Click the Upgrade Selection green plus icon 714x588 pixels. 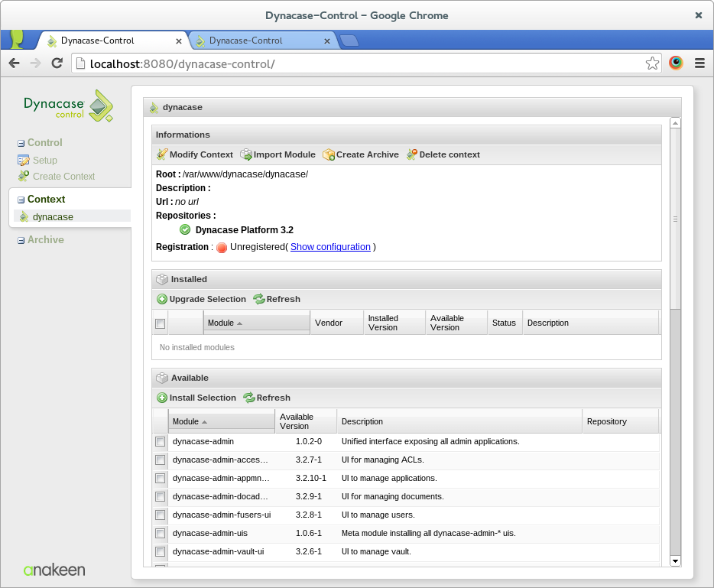(162, 299)
